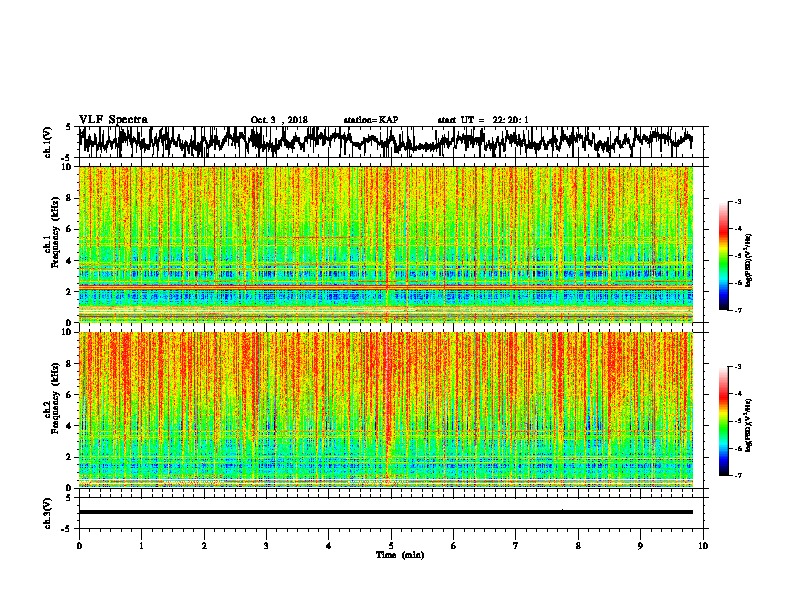
Task: Click time axis tick label "7"
Action: coord(516,546)
